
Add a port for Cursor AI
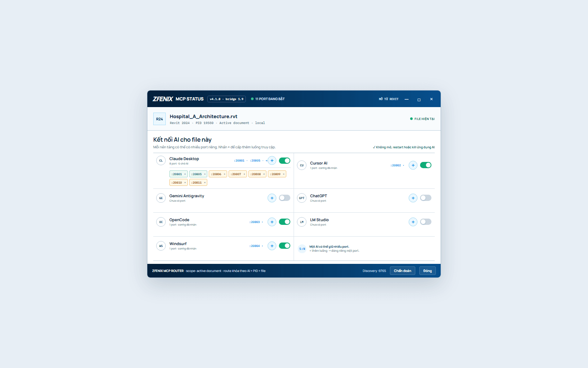(413, 165)
